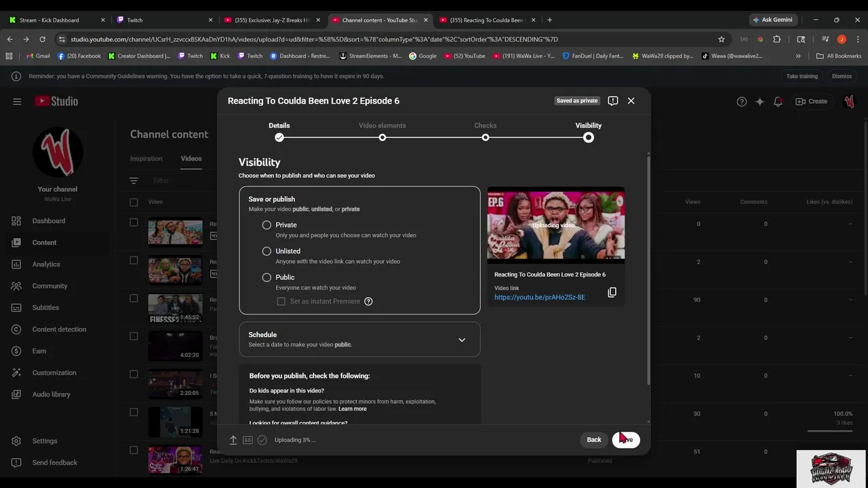
Task: Select the Public visibility radio button
Action: (267, 277)
